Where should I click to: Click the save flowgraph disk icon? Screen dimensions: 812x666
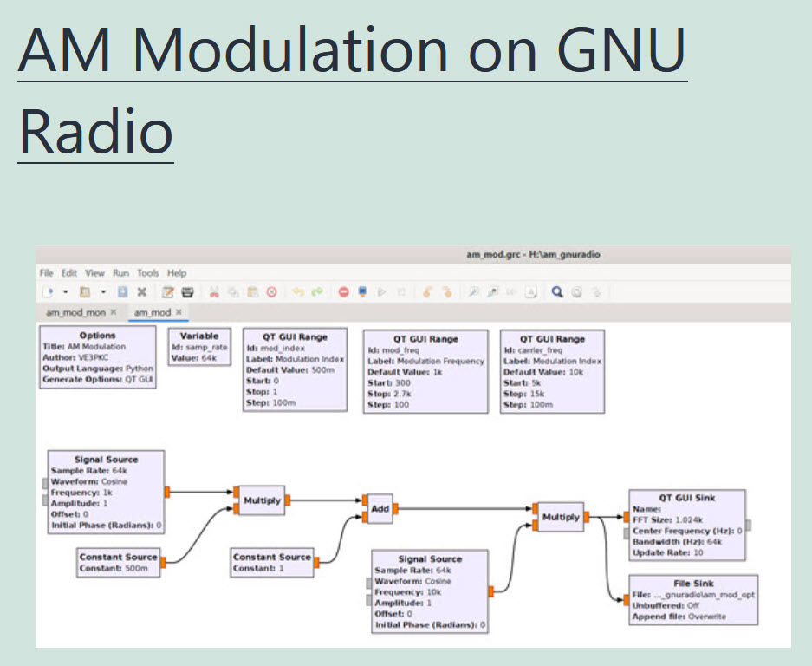click(x=122, y=292)
